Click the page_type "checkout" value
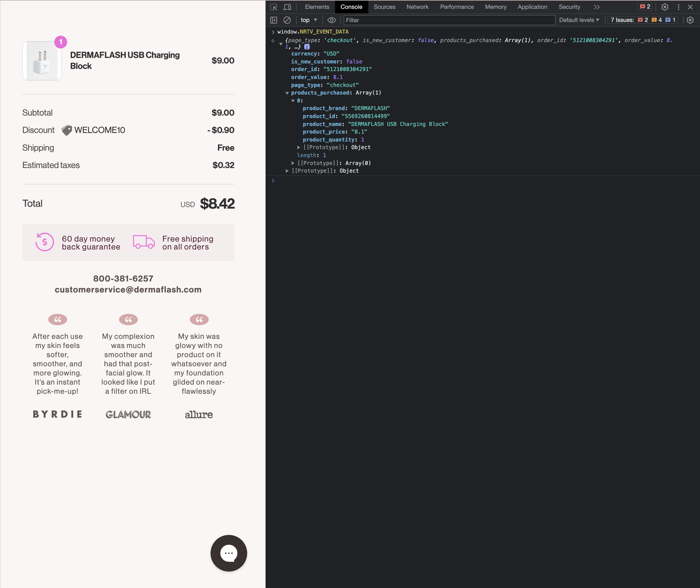This screenshot has width=700, height=588. point(342,85)
